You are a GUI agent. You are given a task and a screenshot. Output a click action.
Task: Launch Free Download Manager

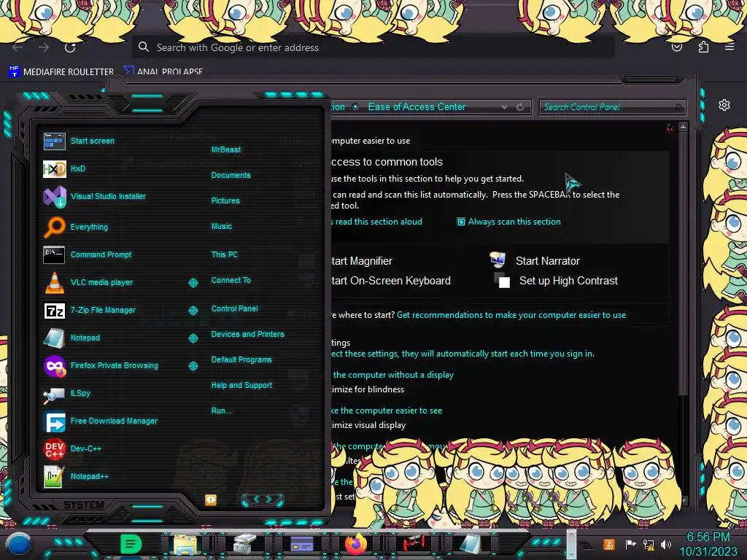(x=100, y=421)
